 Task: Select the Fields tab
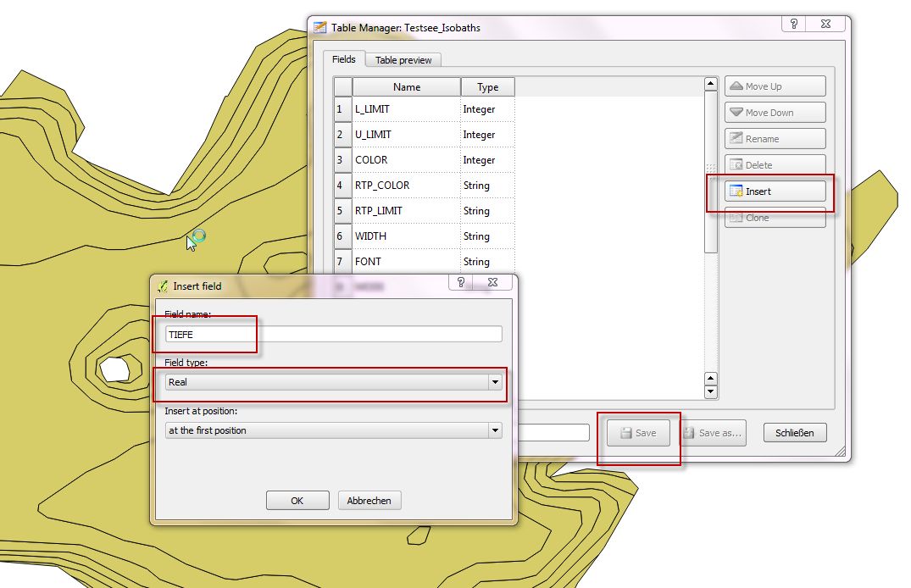click(343, 59)
